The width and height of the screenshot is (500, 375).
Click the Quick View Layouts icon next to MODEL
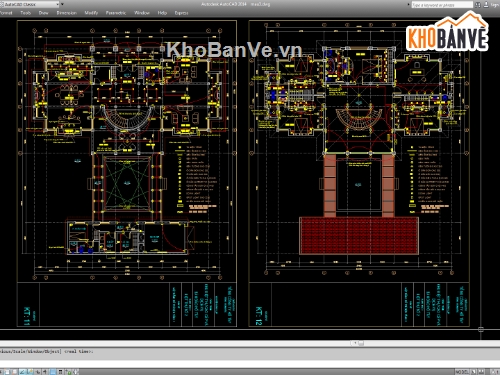pyautogui.click(x=473, y=372)
